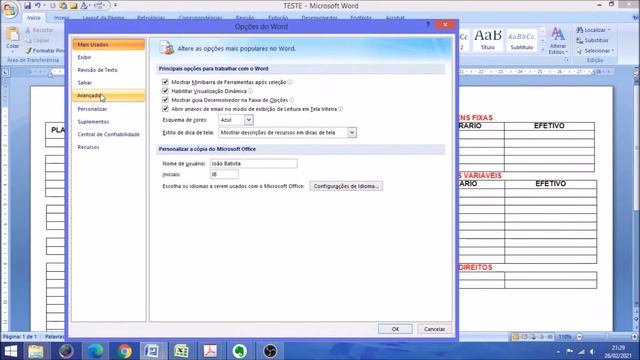Viewport: 640px width, 360px height.
Task: Click the Colar paste icon in Word ribbon
Action: [x=13, y=35]
